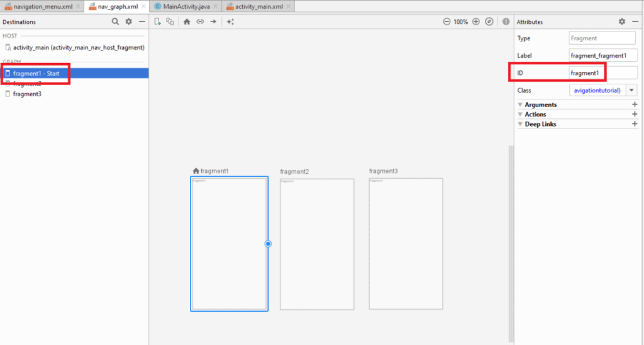This screenshot has width=644, height=345.
Task: Click the Auto Arrange sparkle icon
Action: click(230, 21)
